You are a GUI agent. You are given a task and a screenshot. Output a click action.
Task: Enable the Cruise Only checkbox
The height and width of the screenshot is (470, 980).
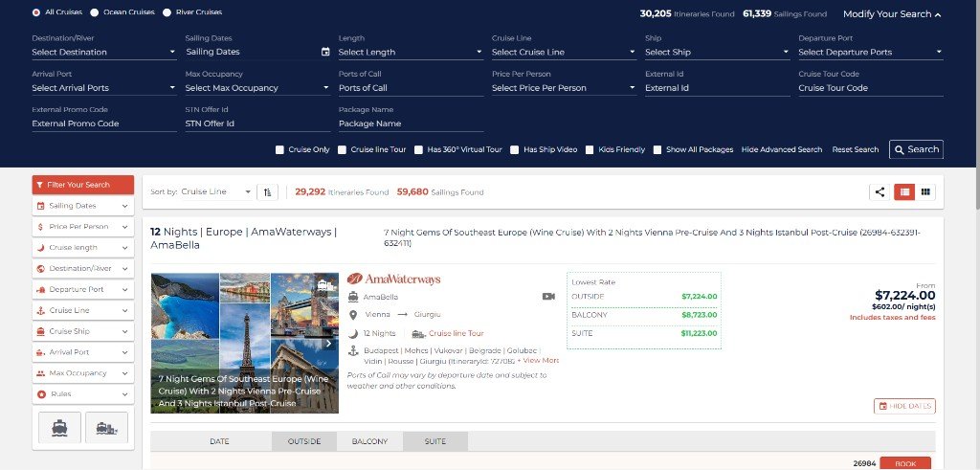(280, 150)
